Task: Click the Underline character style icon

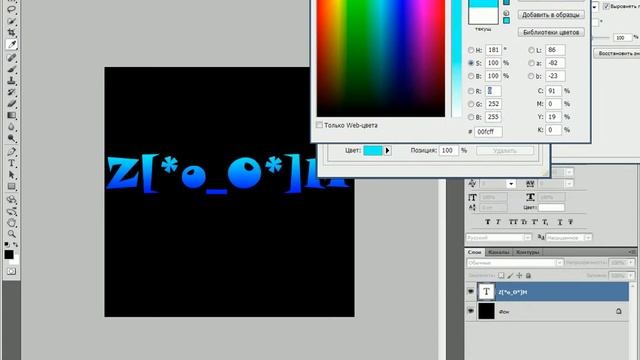Action: click(560, 222)
